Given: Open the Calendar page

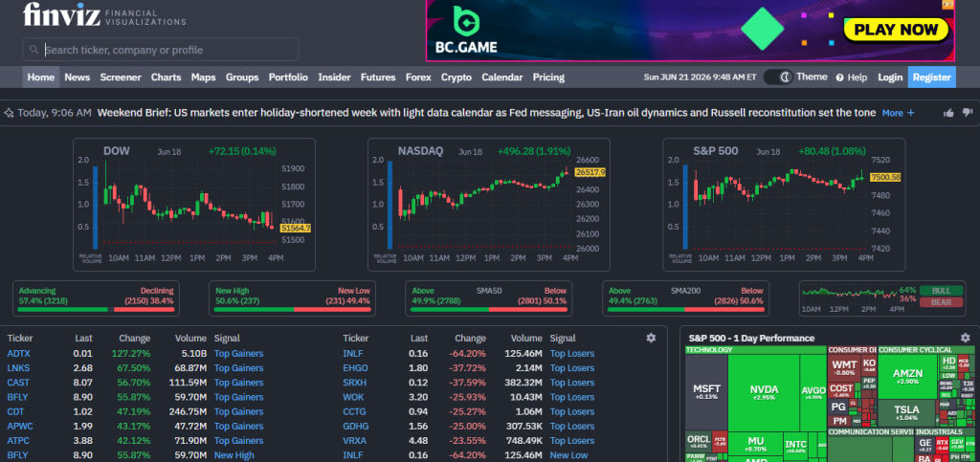Looking at the screenshot, I should [501, 77].
